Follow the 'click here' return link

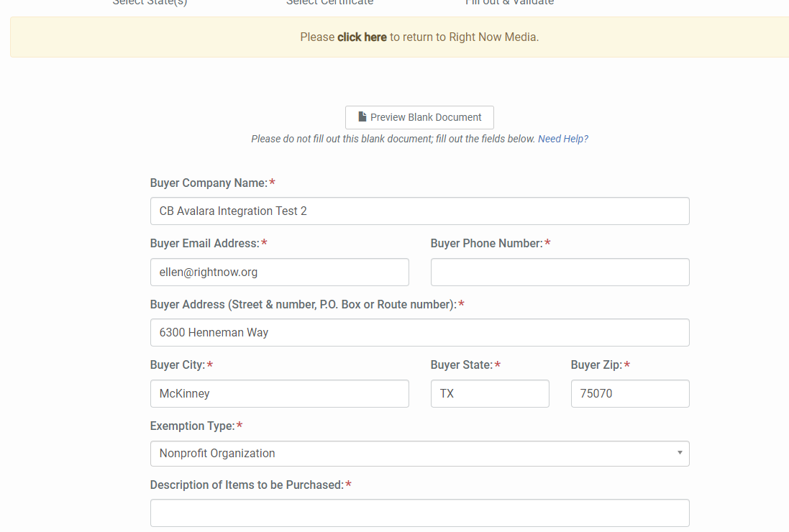(362, 37)
